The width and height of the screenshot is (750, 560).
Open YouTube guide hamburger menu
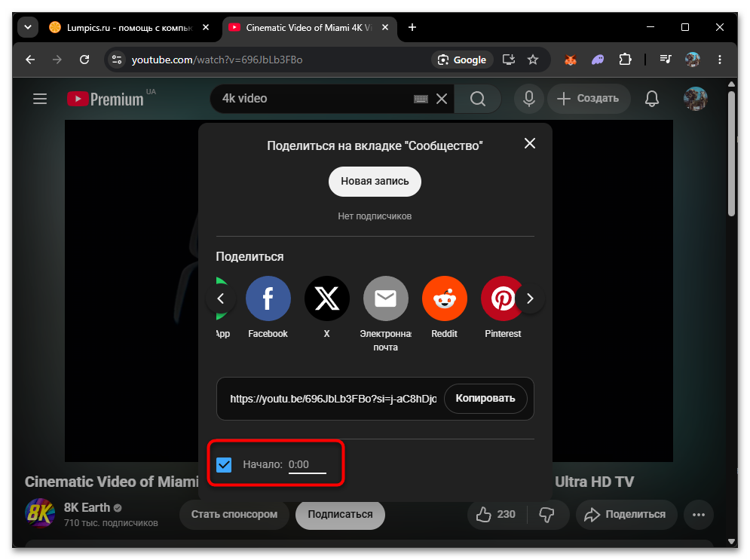pyautogui.click(x=40, y=99)
